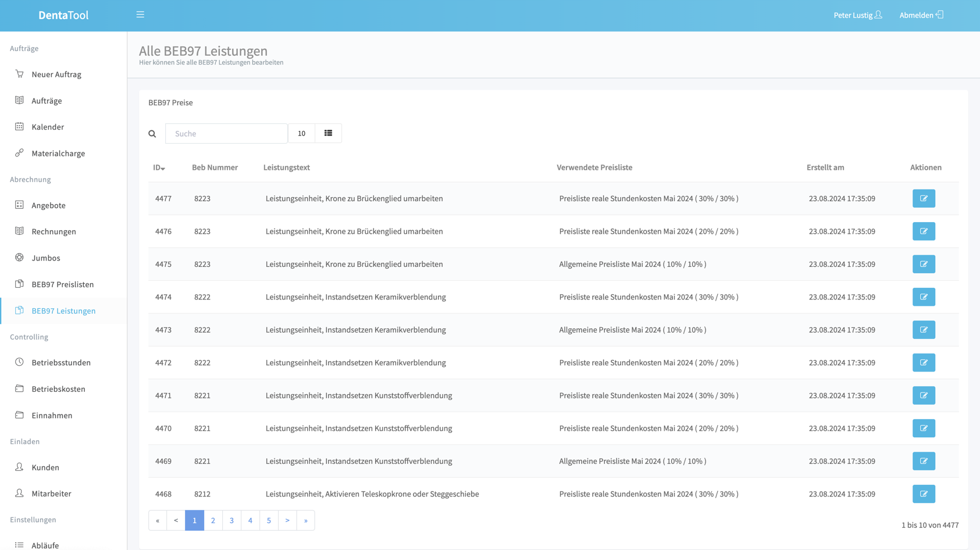The image size is (980, 550).
Task: Click Beb Nummer 8223 in row 4476
Action: click(x=202, y=231)
